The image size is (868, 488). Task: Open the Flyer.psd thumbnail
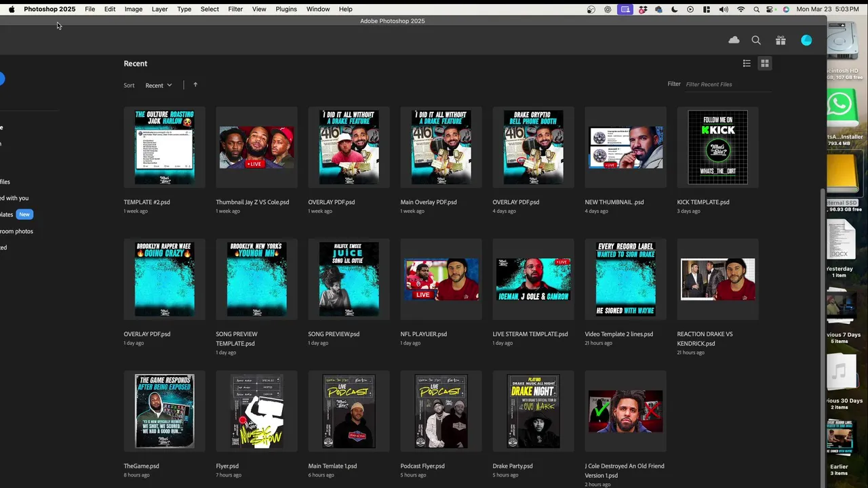[256, 411]
